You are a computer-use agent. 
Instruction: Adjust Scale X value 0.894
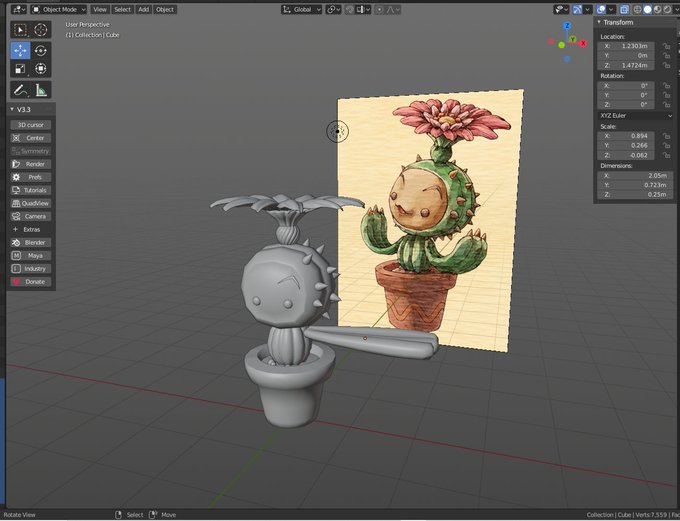pyautogui.click(x=626, y=136)
